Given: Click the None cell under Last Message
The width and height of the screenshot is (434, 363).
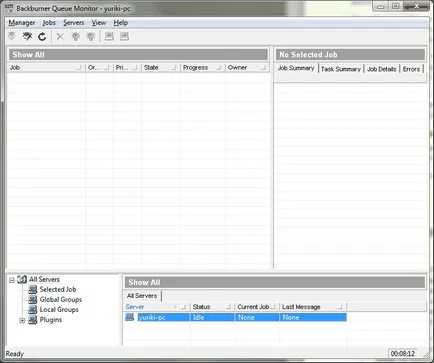Looking at the screenshot, I should tap(313, 317).
